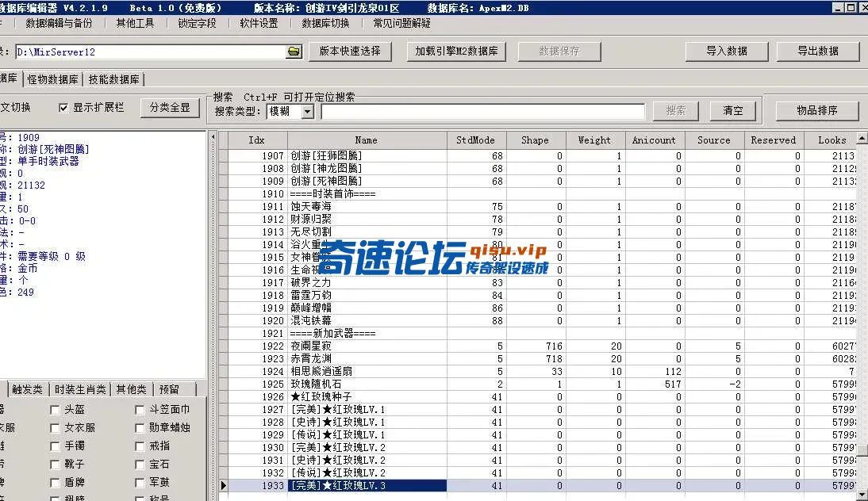Click the 导出数据 button

(818, 51)
